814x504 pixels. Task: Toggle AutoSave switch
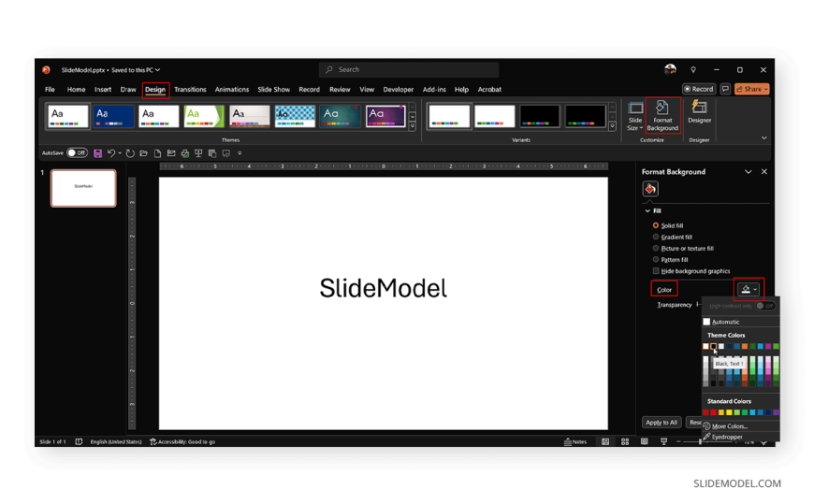pos(78,153)
